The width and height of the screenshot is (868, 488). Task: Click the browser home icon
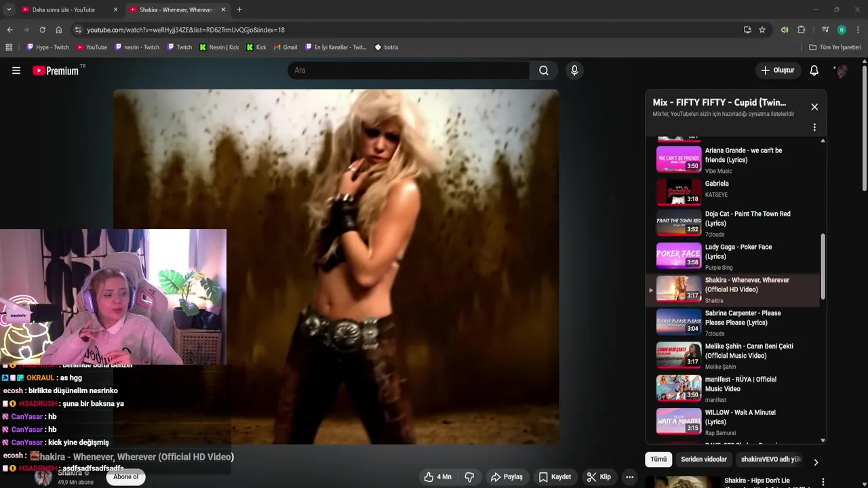pyautogui.click(x=58, y=30)
